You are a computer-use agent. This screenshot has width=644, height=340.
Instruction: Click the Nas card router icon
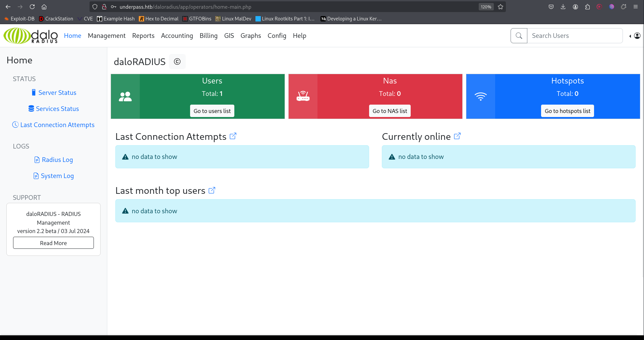point(303,97)
